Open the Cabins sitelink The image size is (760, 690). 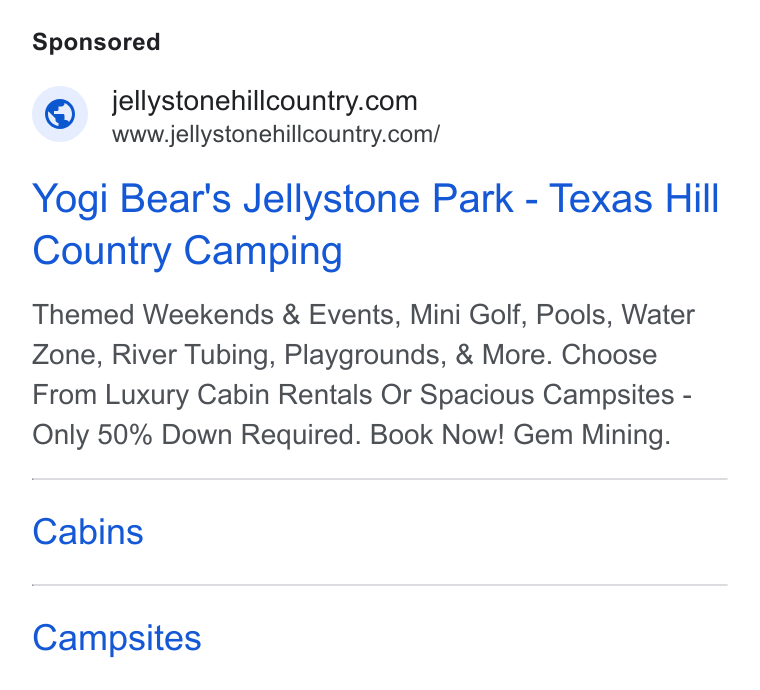click(x=88, y=532)
